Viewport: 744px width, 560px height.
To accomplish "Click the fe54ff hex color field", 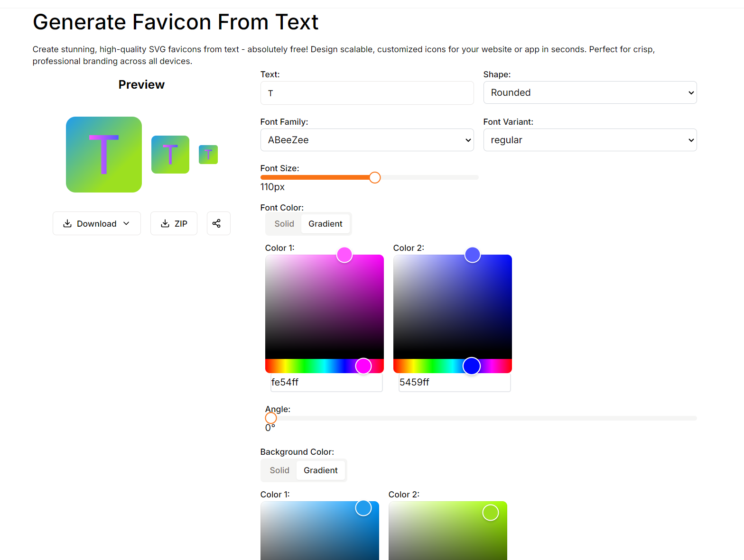I will [x=326, y=382].
